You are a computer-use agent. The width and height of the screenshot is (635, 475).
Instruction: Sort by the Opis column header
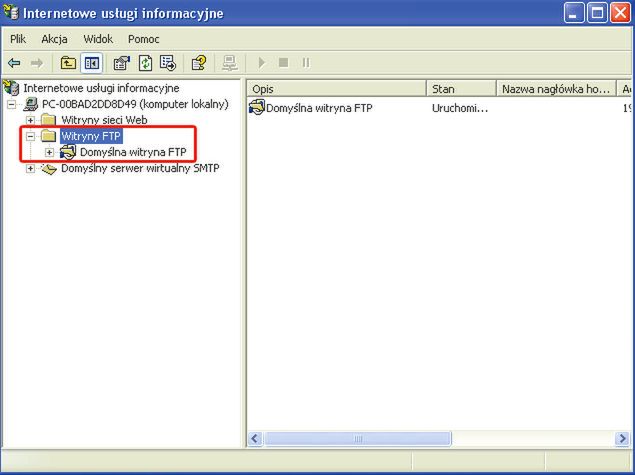pos(336,89)
